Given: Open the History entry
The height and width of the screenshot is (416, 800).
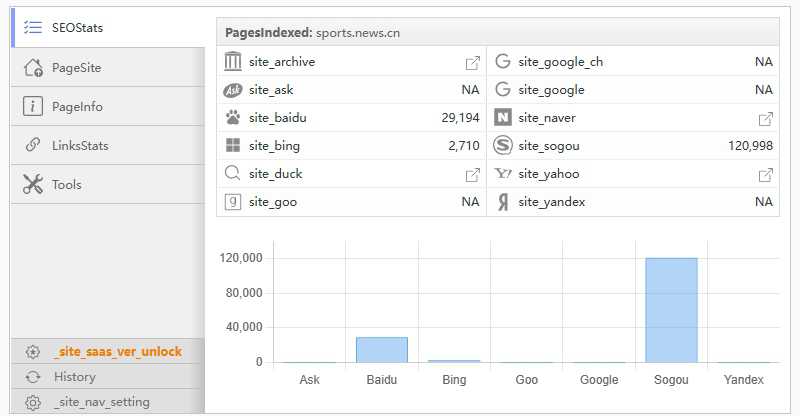Looking at the screenshot, I should pyautogui.click(x=108, y=377).
